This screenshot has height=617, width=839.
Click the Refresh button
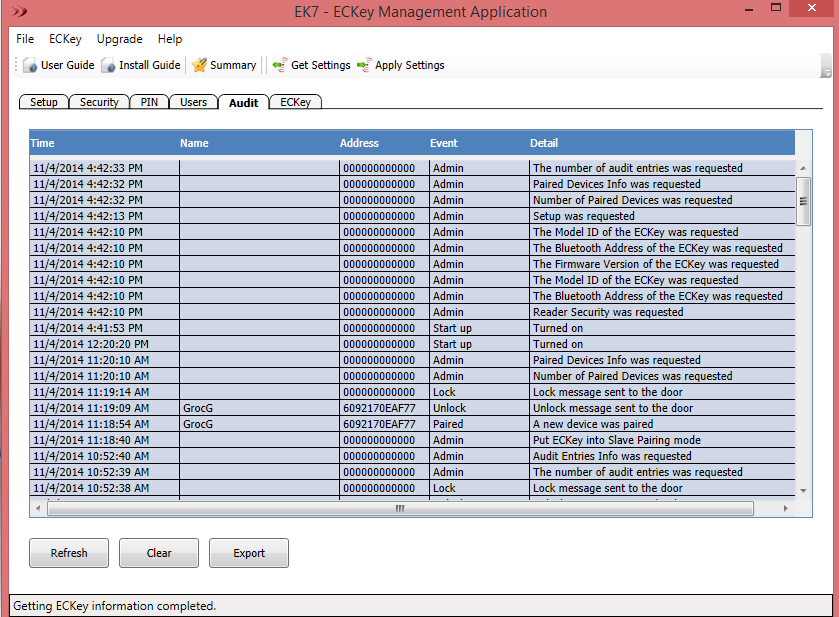click(x=69, y=553)
